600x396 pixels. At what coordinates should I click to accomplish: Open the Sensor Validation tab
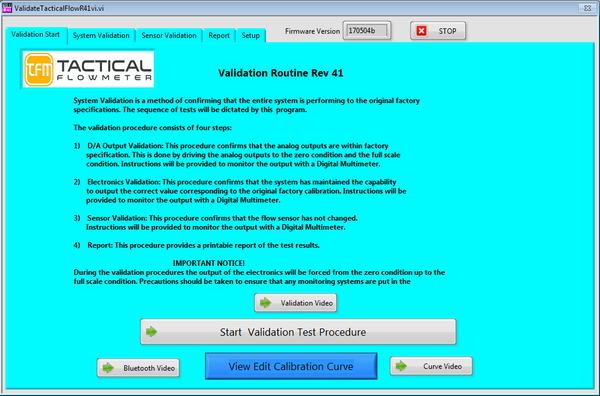[169, 36]
